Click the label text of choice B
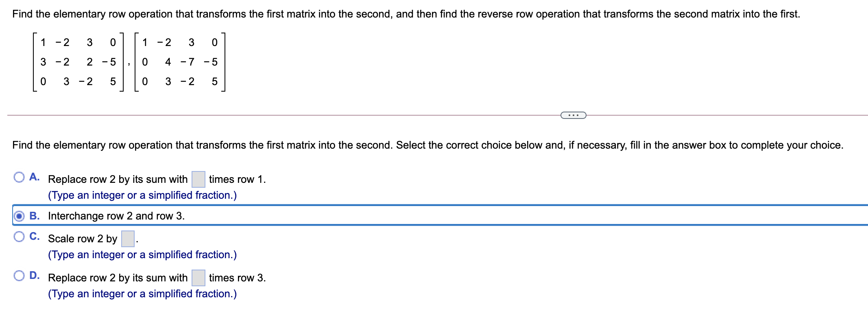The height and width of the screenshot is (316, 868). click(x=116, y=216)
